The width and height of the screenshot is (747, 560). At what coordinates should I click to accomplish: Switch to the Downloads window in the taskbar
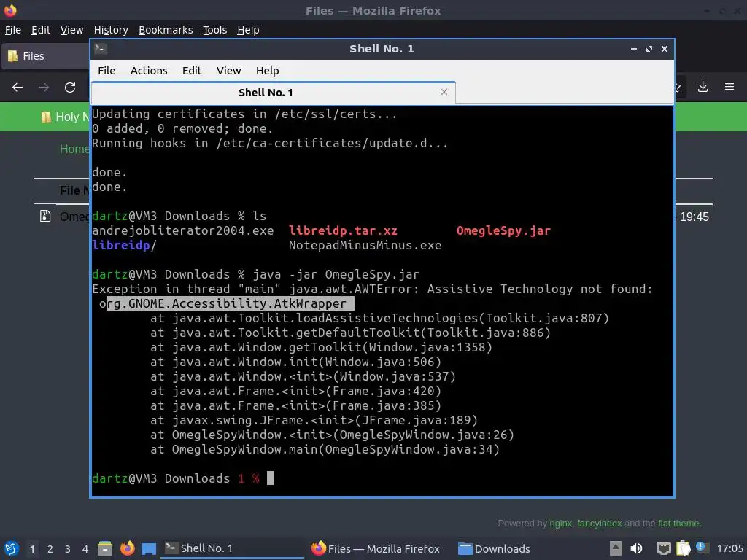pos(494,548)
